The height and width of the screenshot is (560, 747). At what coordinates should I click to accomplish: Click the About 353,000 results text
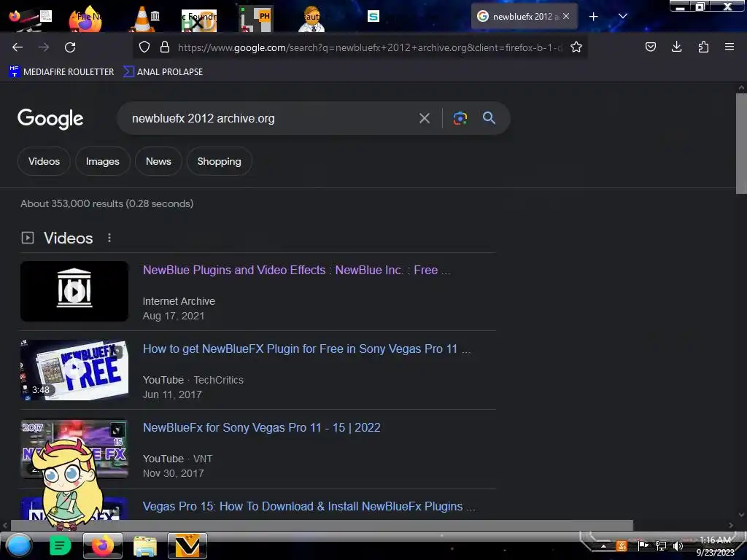pos(107,204)
